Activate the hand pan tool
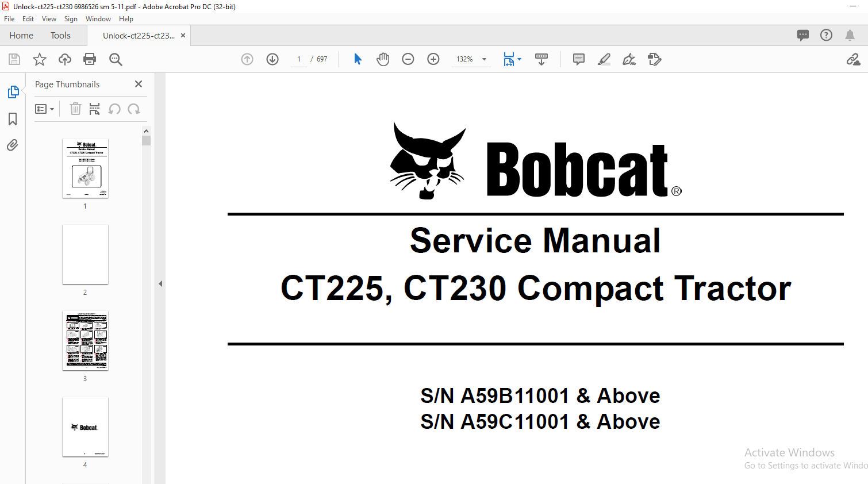 [x=383, y=59]
